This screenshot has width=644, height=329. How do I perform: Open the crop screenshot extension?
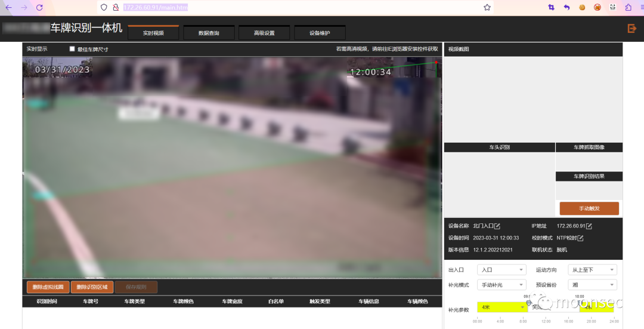551,7
